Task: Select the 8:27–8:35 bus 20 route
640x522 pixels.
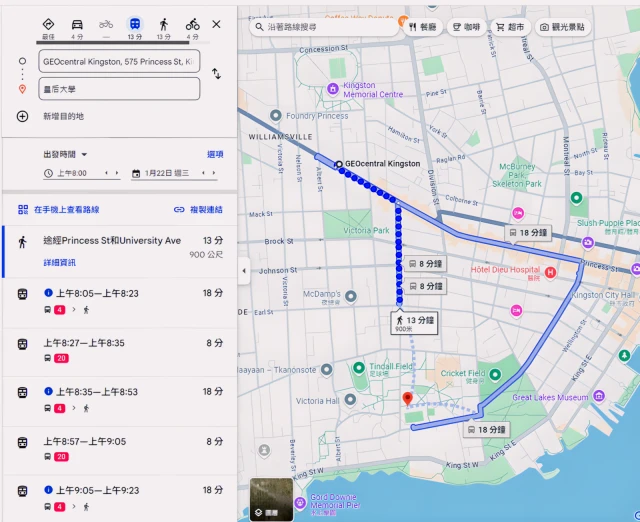Action: [x=120, y=352]
